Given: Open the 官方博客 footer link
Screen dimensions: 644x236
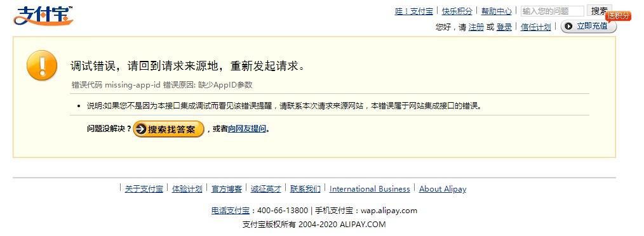Looking at the screenshot, I should 226,189.
